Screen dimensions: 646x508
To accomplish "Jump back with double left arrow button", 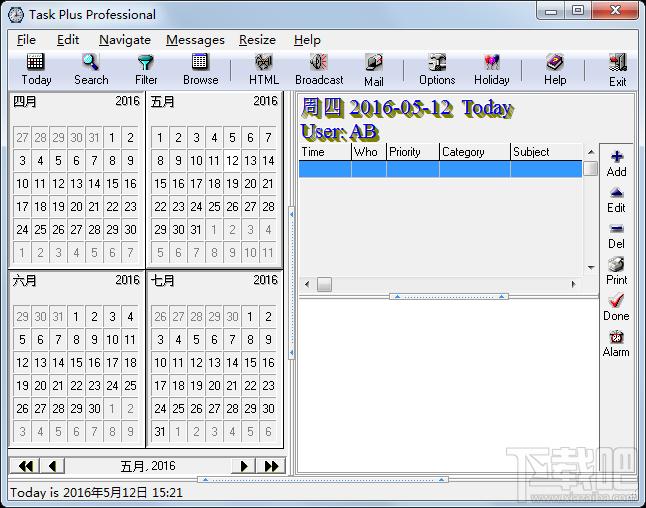I will 25,466.
